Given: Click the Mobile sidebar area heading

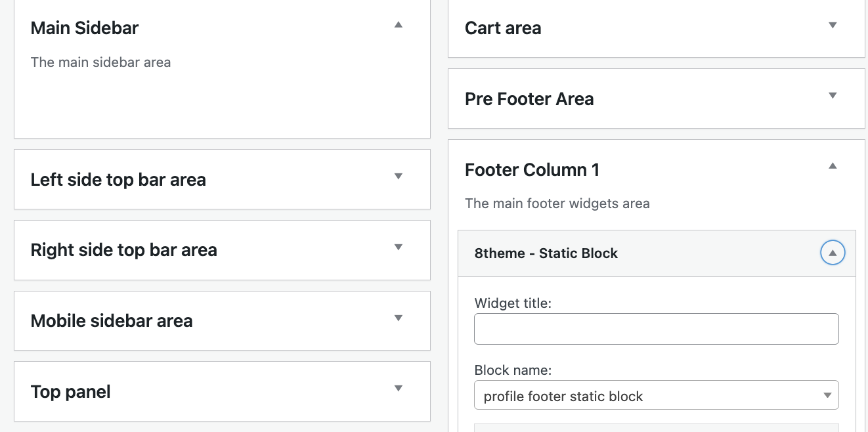Looking at the screenshot, I should pos(112,321).
